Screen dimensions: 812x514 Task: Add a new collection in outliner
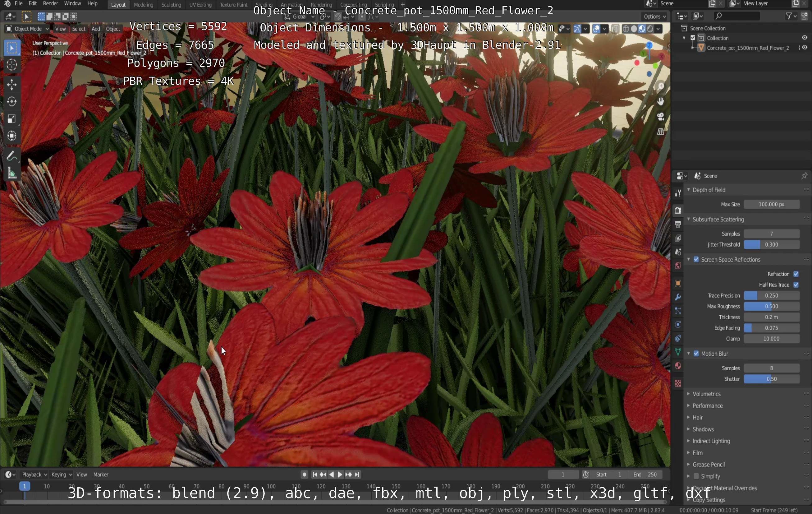point(804,16)
